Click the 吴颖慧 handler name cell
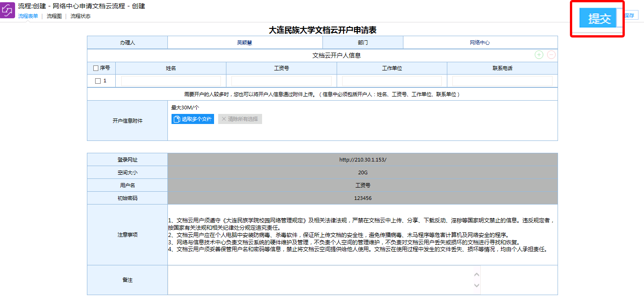Image resolution: width=644 pixels, height=307 pixels. pos(245,43)
